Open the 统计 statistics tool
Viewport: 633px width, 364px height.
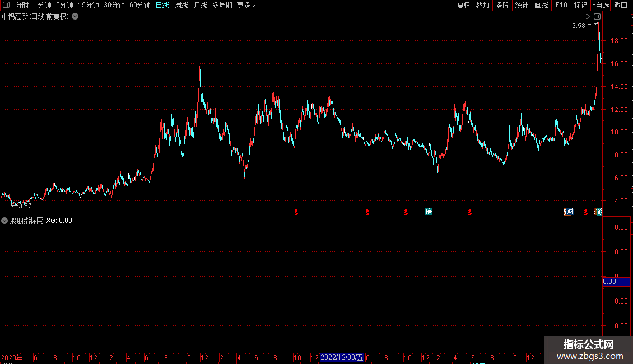[x=522, y=5]
